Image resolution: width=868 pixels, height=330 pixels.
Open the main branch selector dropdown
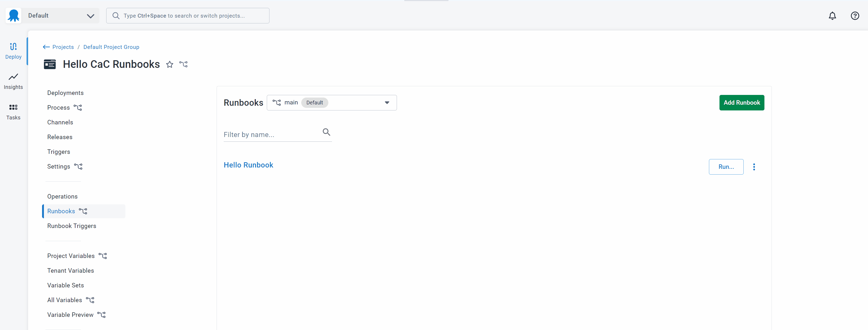[386, 103]
